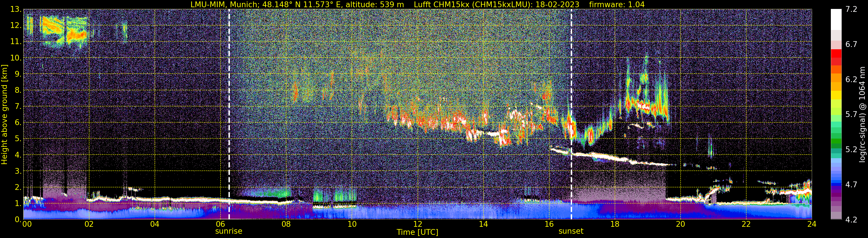Click the height axis tick label '4.'
The height and width of the screenshot is (238, 868).
pyautogui.click(x=18, y=155)
